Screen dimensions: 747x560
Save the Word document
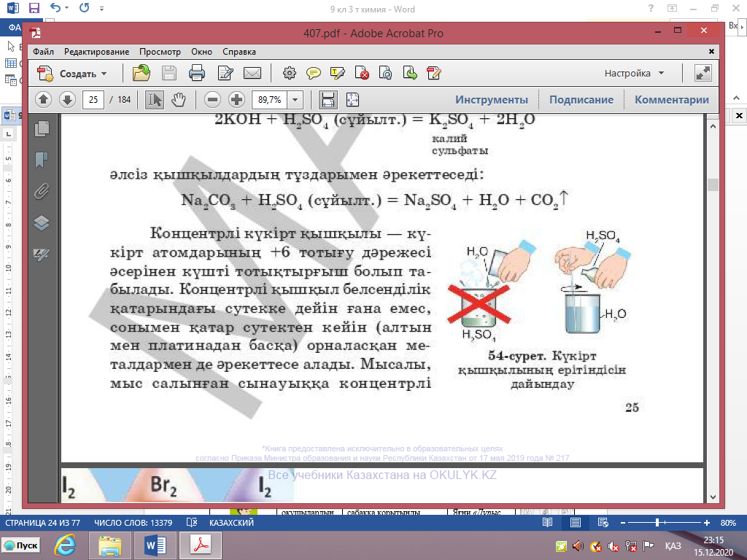34,8
